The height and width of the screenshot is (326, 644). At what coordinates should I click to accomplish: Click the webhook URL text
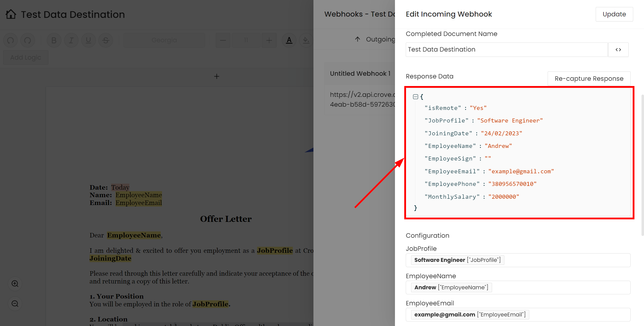coord(363,99)
